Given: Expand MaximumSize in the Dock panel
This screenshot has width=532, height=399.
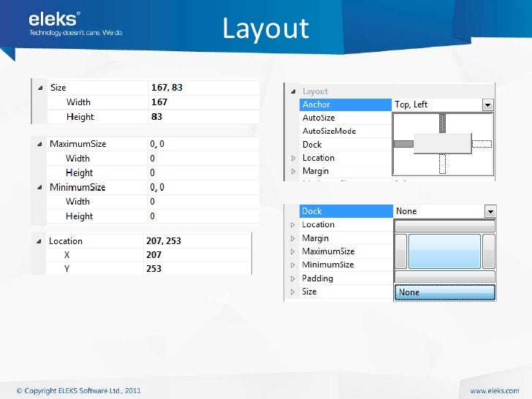Looking at the screenshot, I should (x=293, y=251).
